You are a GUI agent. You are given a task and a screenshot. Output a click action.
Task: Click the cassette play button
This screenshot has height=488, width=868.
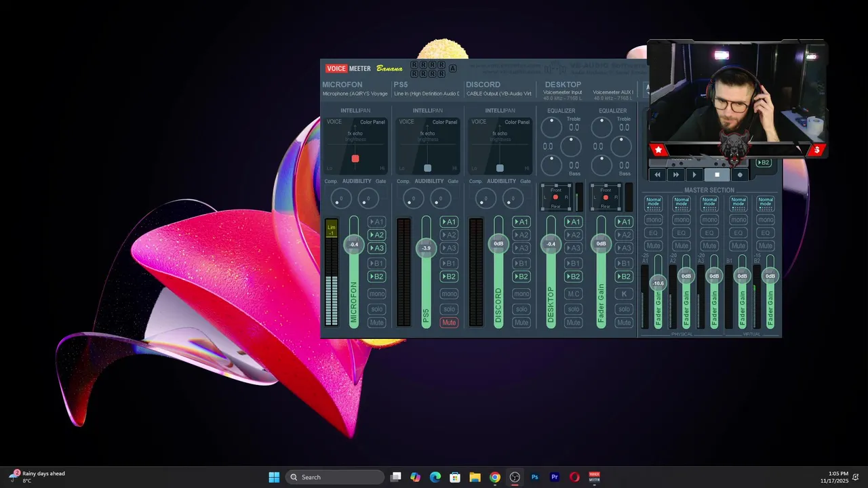(694, 175)
